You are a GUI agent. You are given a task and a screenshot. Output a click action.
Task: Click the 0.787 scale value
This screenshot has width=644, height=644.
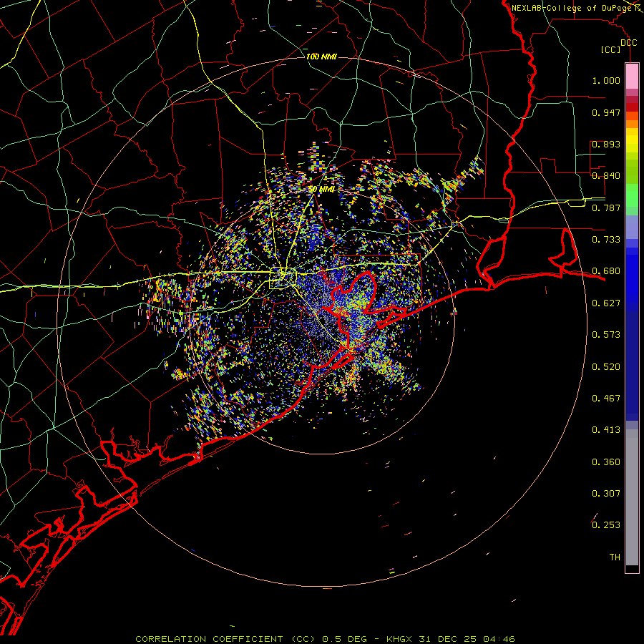606,208
